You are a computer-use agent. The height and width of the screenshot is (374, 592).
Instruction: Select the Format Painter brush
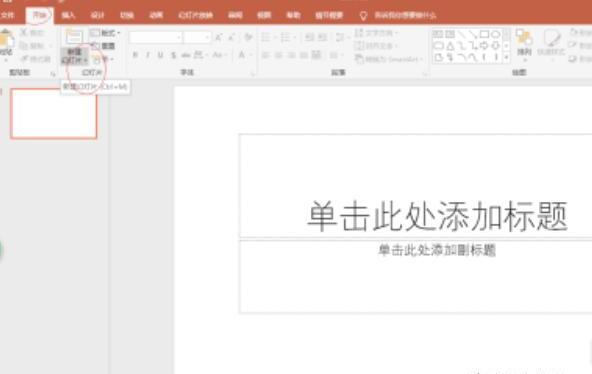(25, 59)
